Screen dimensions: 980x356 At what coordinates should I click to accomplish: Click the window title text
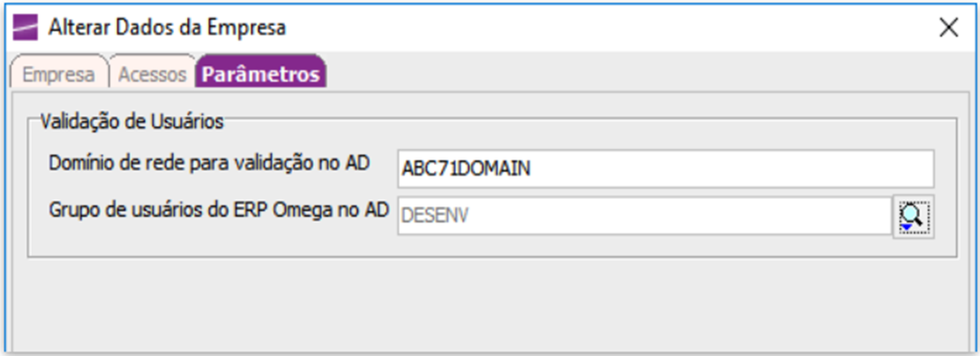click(x=167, y=28)
